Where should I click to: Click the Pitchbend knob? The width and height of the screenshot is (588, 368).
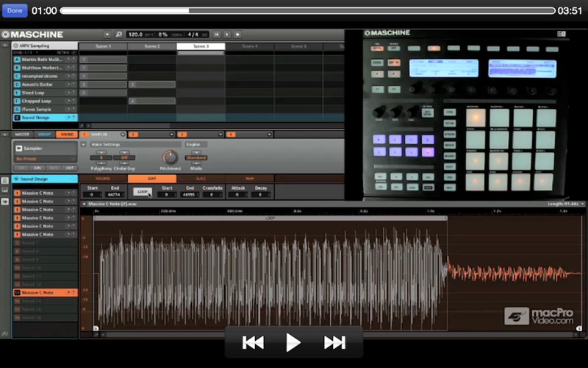[170, 158]
